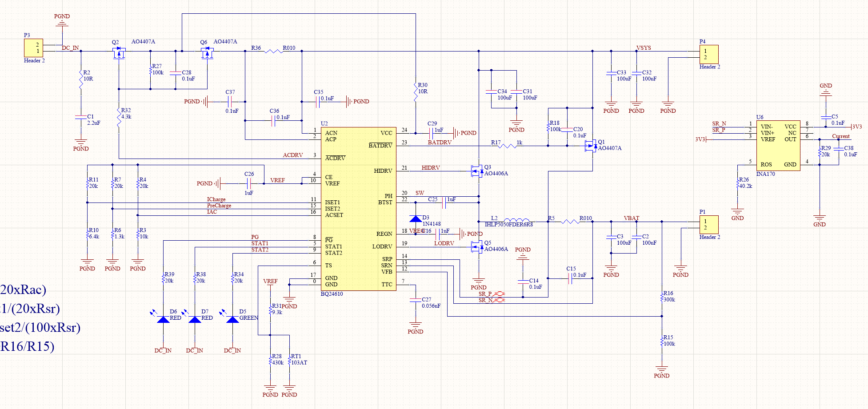Click the L2 inductor coil symbol
Image resolution: width=868 pixels, height=409 pixels.
pos(516,220)
